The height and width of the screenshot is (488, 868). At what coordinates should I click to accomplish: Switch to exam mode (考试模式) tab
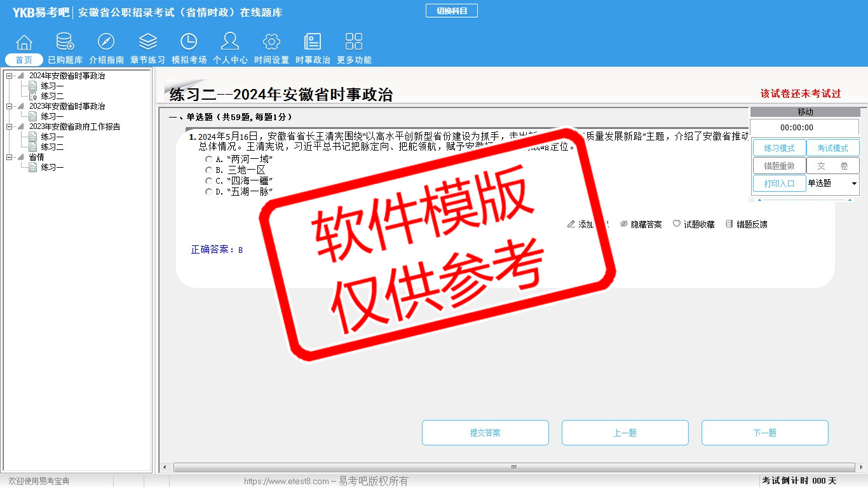[832, 148]
